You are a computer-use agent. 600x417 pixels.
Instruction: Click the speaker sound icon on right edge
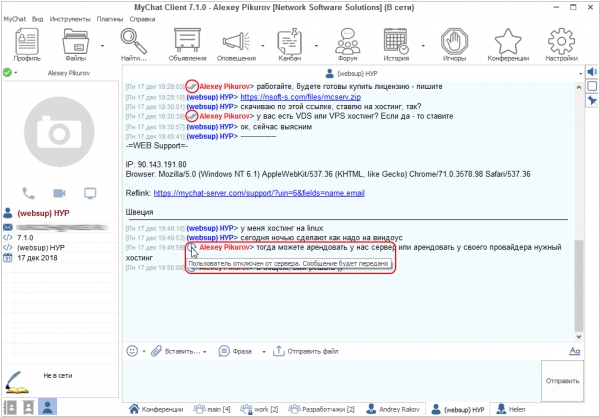tap(592, 72)
